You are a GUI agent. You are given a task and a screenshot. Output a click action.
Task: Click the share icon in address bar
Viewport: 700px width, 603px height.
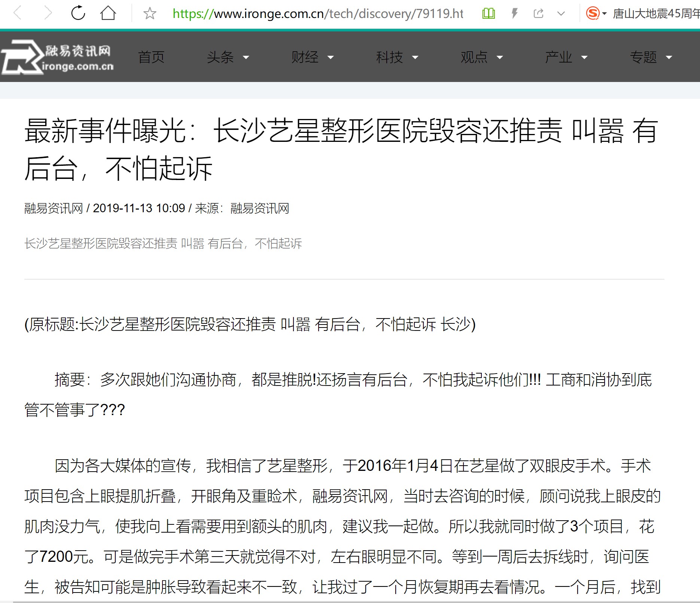(538, 14)
